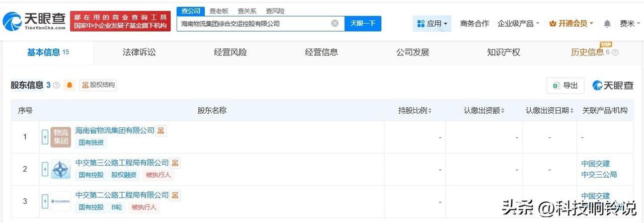Click 股东信息 section heading

[x=27, y=85]
